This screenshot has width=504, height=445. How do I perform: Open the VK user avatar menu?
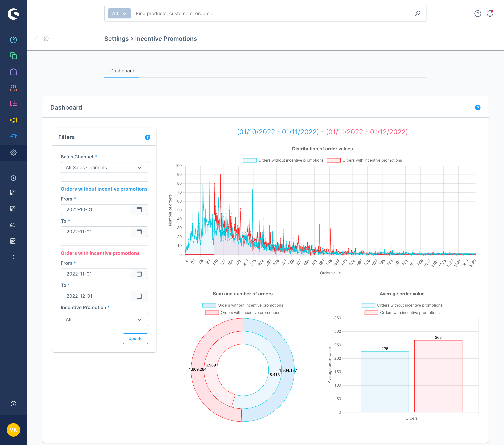[13, 430]
